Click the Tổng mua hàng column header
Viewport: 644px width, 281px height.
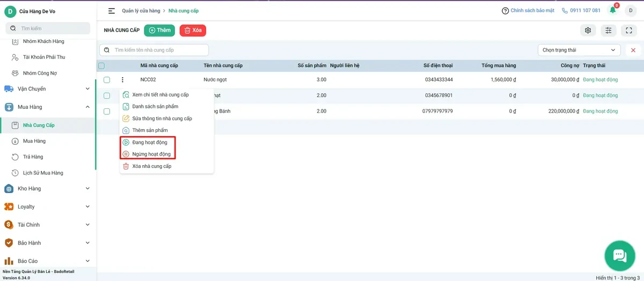point(499,66)
